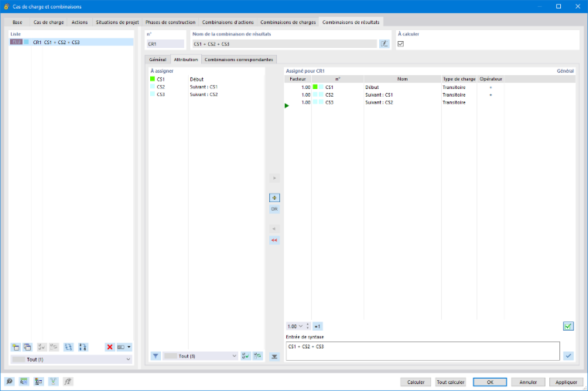This screenshot has width=588, height=391.
Task: Click the search magnifier icon at bottom left
Action: pos(9,382)
